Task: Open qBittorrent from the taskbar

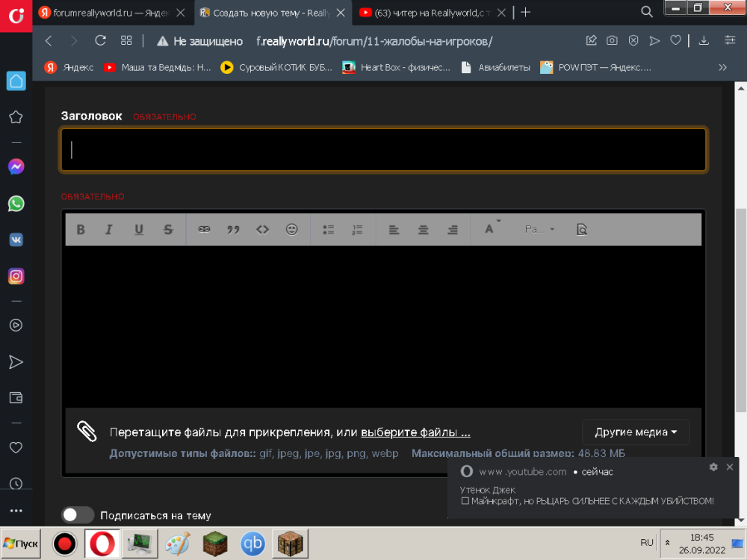Action: 252,544
